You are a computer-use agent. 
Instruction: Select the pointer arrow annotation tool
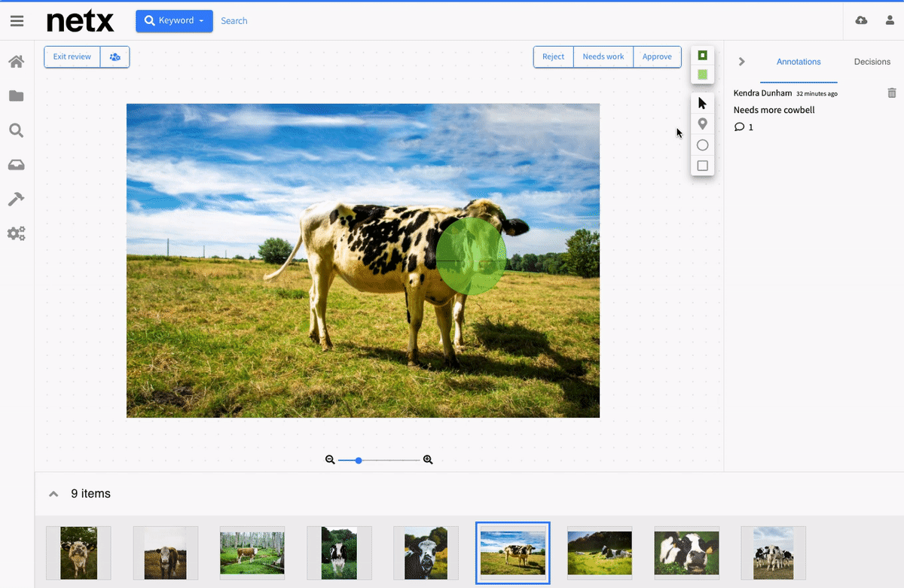(x=702, y=103)
